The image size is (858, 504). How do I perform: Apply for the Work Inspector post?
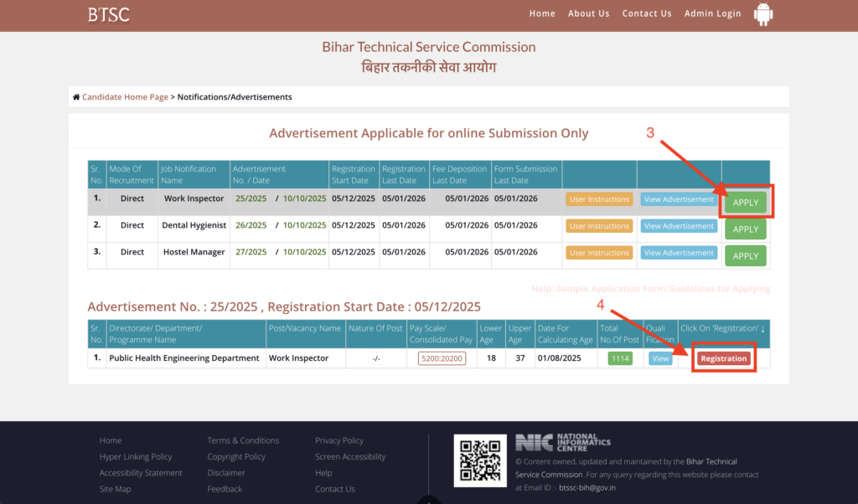[x=745, y=203]
